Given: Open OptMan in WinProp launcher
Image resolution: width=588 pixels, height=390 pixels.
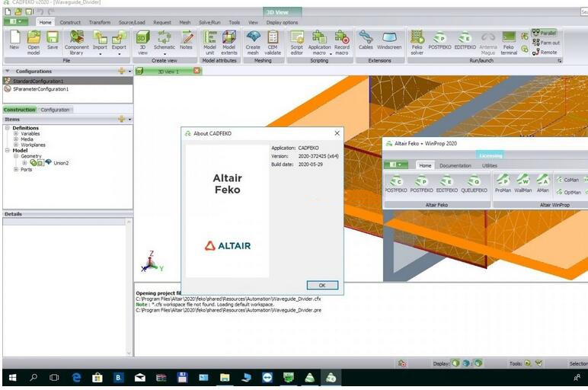Looking at the screenshot, I should [x=568, y=193].
